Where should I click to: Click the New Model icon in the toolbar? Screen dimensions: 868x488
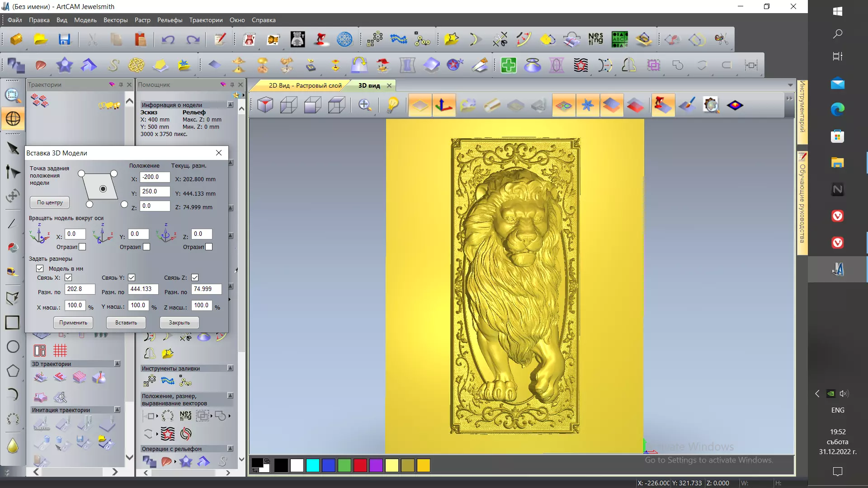[x=17, y=39]
